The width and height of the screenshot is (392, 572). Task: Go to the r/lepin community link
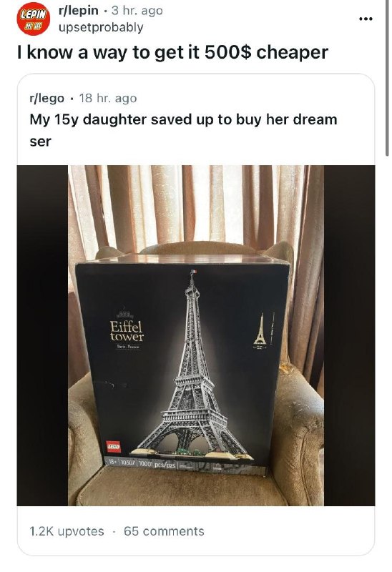pyautogui.click(x=79, y=11)
